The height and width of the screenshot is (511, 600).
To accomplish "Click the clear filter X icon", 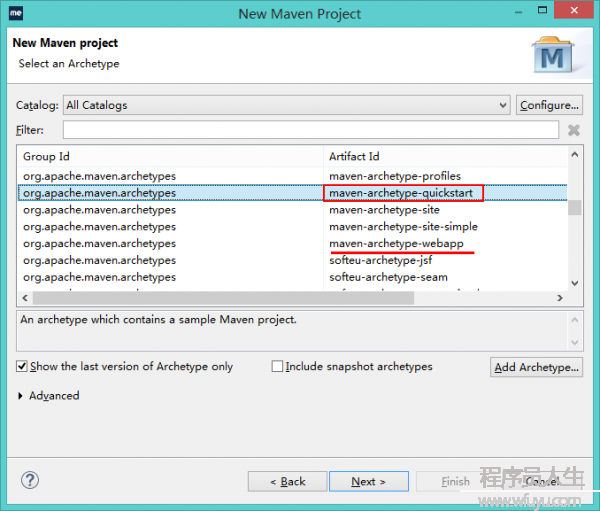I will point(574,130).
